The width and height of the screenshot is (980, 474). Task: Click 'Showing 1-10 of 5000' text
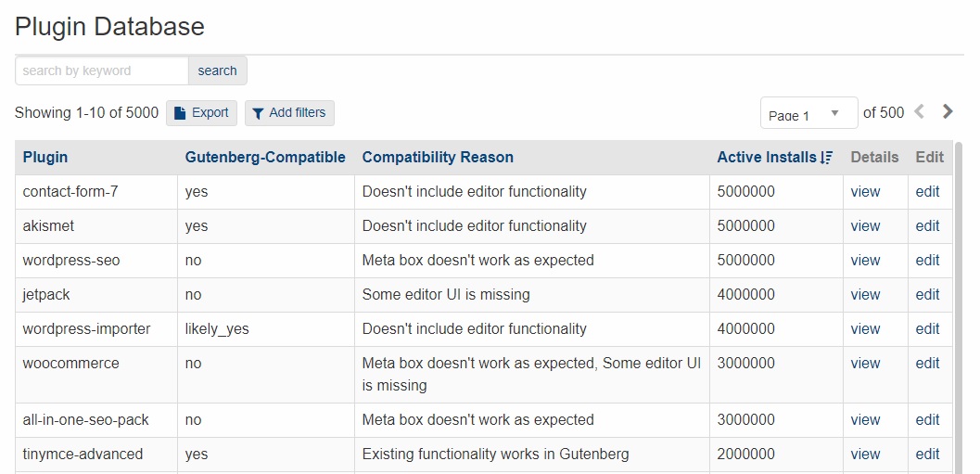click(x=86, y=112)
